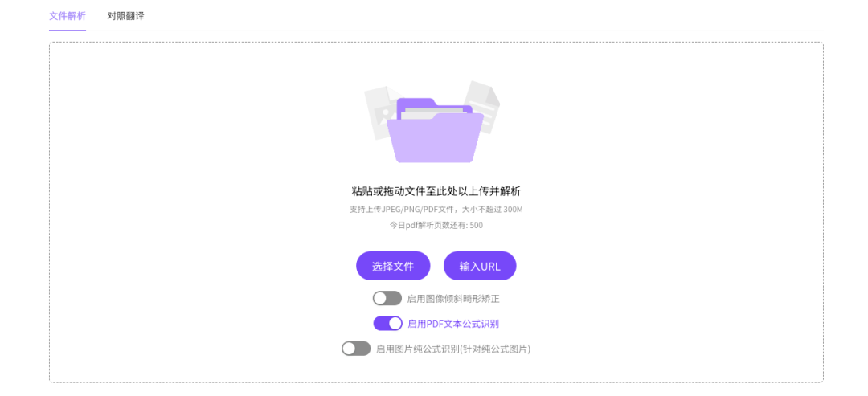Click the 支持上传JPEG/PNG/PDF文件 hint text
The height and width of the screenshot is (396, 868).
click(x=402, y=209)
